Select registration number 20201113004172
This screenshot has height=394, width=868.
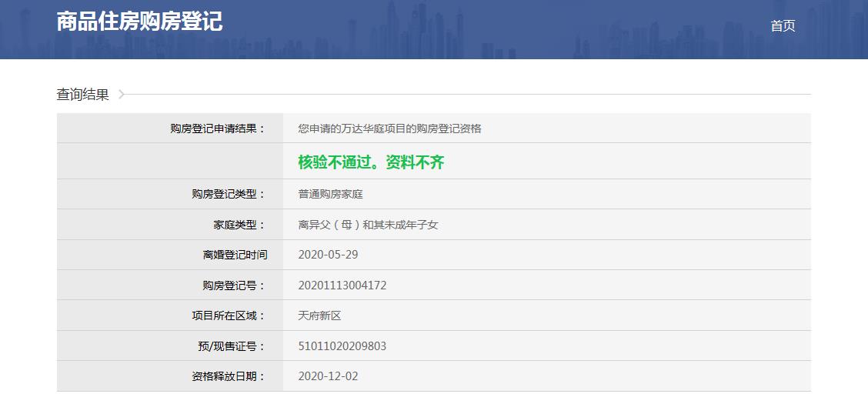click(342, 285)
